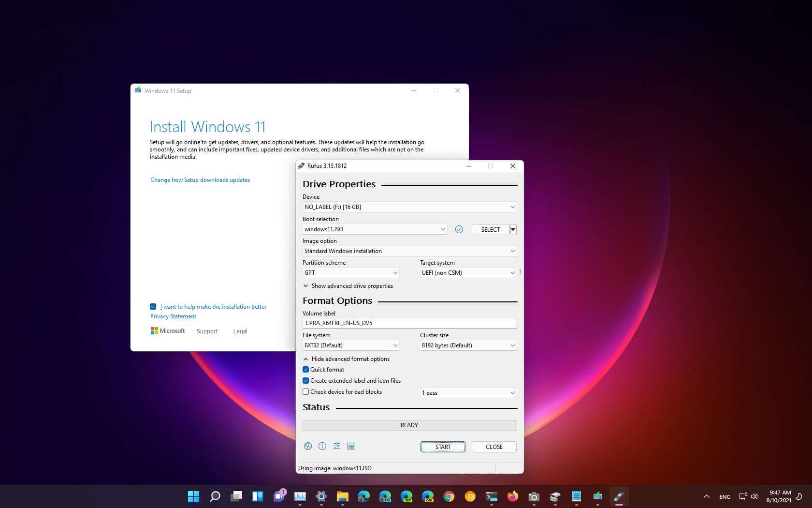Click the help question mark near Target system
The width and height of the screenshot is (812, 508).
point(520,272)
